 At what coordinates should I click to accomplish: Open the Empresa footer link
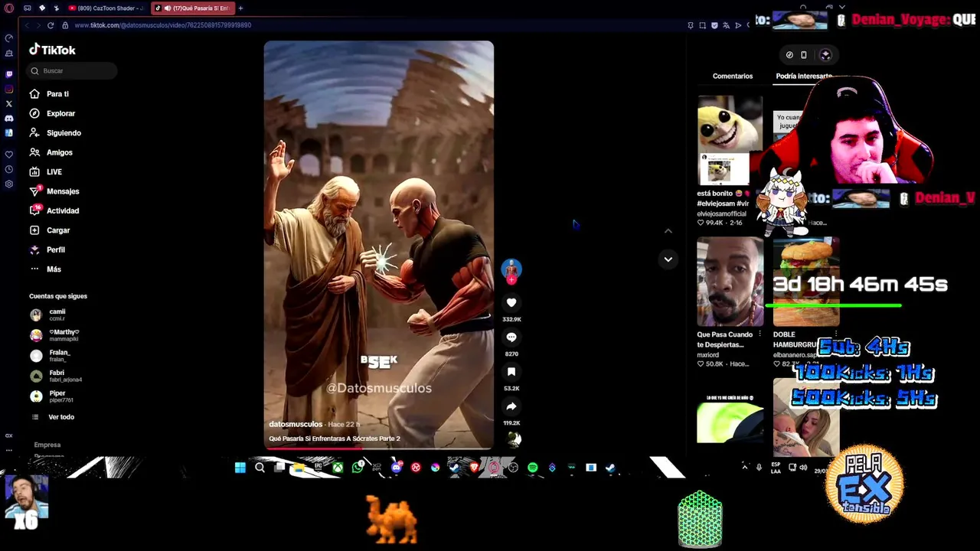pos(47,445)
